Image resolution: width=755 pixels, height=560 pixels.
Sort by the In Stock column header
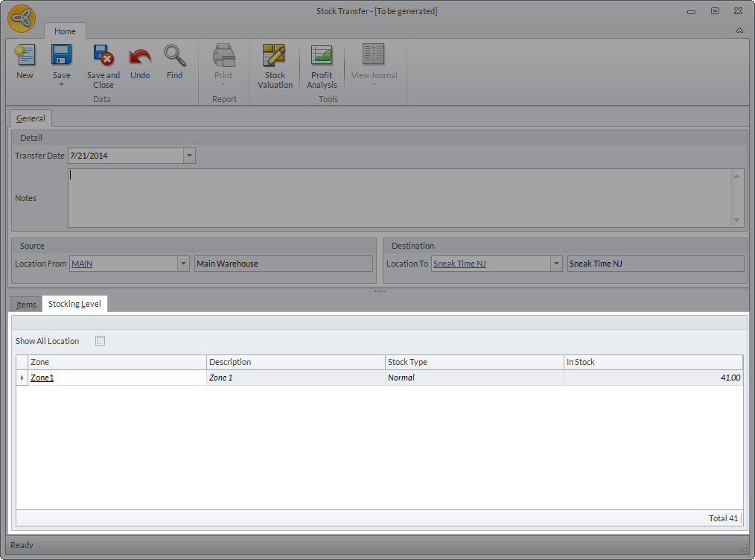652,362
